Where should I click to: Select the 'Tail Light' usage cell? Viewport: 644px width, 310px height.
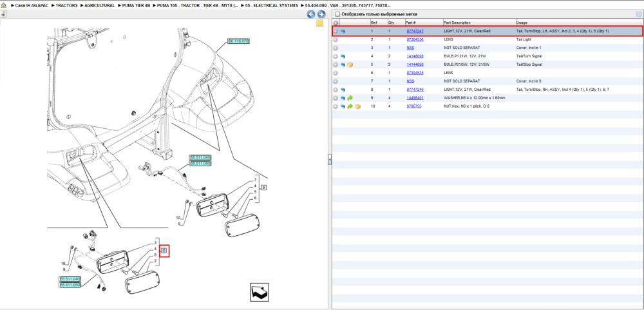(x=524, y=39)
